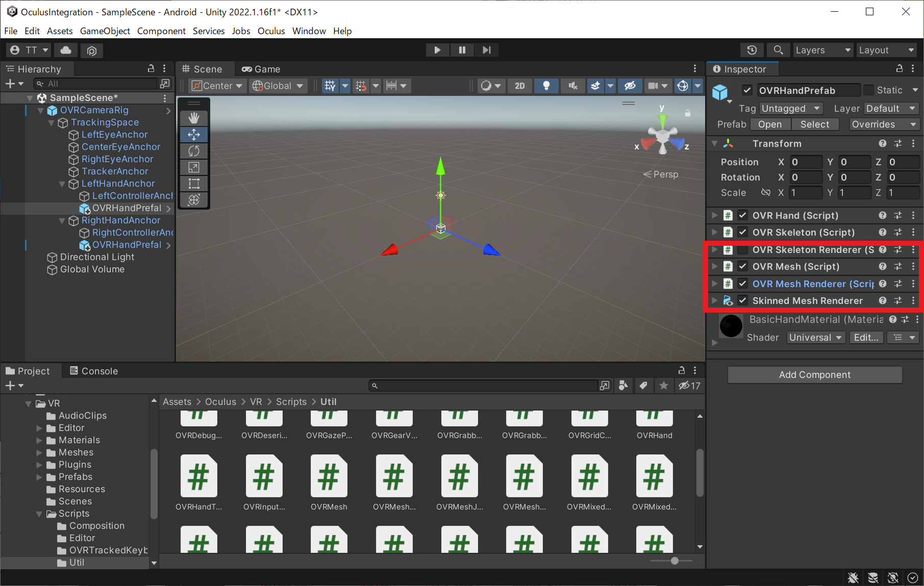Adjust the project icon size slider
This screenshot has width=924, height=586.
coord(675,561)
